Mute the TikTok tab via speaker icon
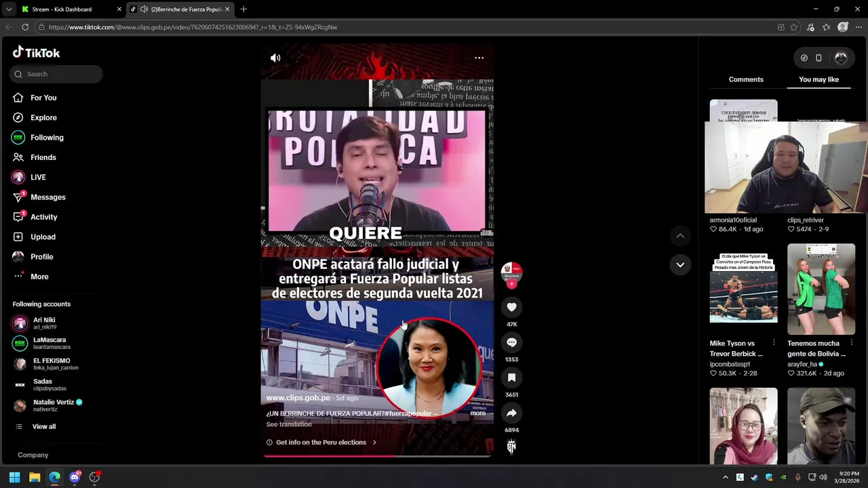The height and width of the screenshot is (488, 868). click(144, 9)
